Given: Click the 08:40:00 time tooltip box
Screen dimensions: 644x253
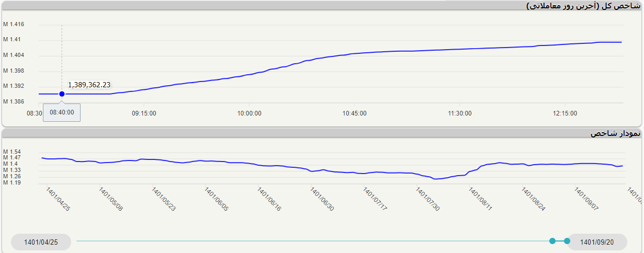Looking at the screenshot, I should [x=62, y=112].
